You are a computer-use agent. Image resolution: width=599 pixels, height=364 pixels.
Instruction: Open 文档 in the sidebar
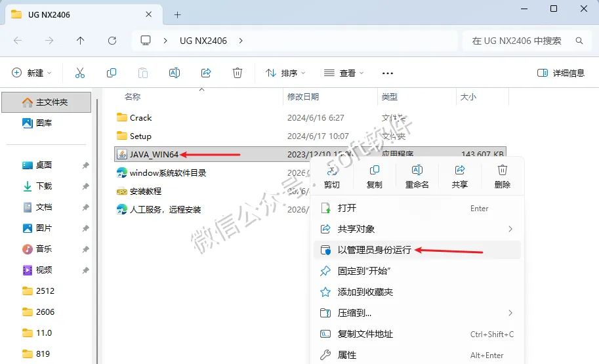coord(37,207)
